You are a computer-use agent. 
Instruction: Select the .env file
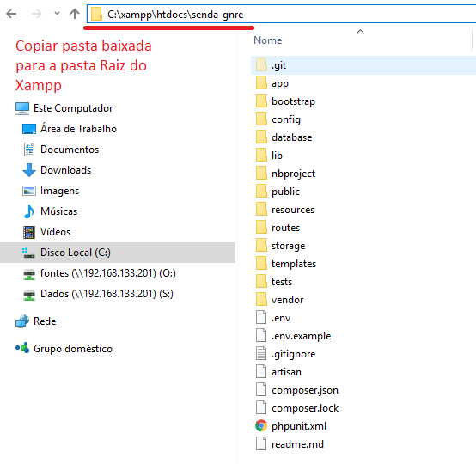(x=273, y=318)
